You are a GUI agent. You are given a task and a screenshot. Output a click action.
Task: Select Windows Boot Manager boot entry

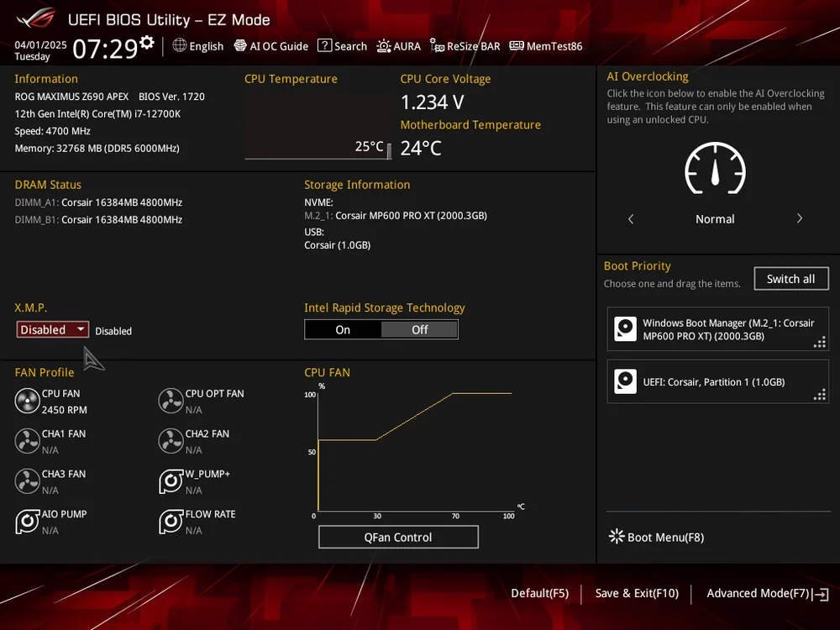coord(717,329)
